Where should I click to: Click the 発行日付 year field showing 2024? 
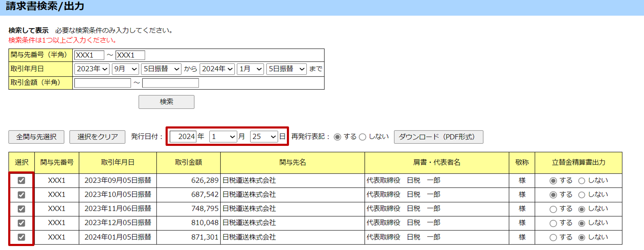click(183, 137)
